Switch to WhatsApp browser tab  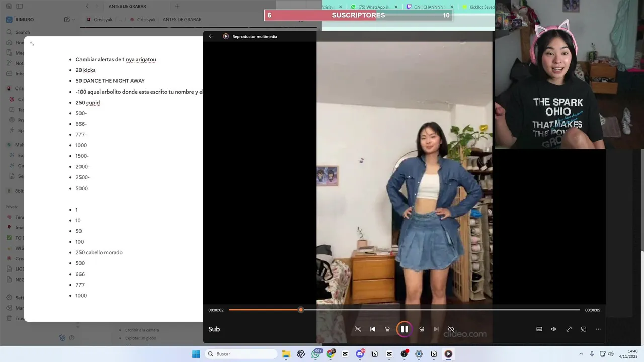click(x=374, y=7)
